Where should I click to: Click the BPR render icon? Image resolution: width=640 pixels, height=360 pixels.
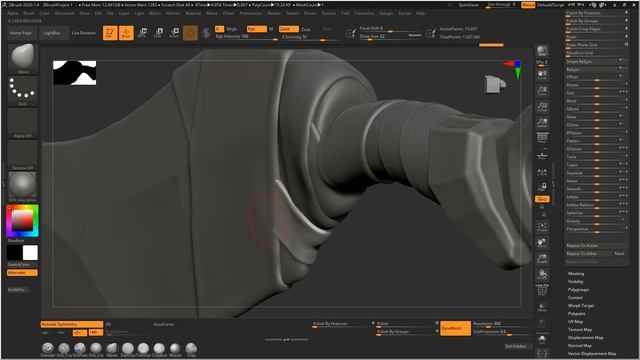point(542,52)
